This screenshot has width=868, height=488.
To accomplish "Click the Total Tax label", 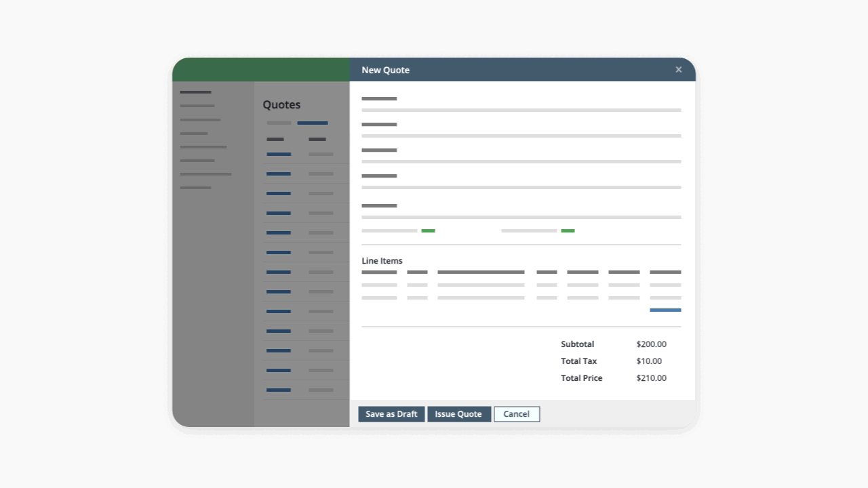I will 578,361.
